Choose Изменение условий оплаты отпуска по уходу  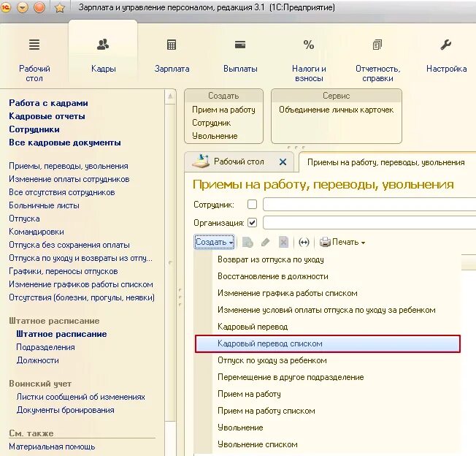[x=326, y=310]
